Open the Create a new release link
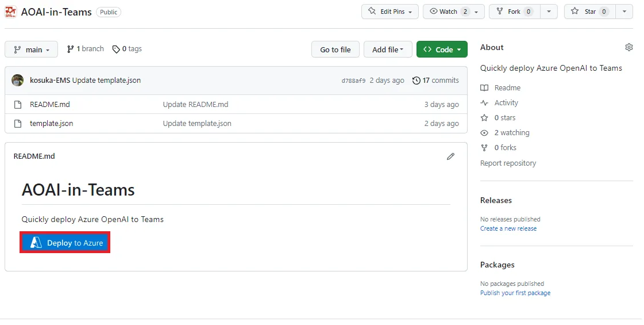The image size is (644, 325). 508,228
